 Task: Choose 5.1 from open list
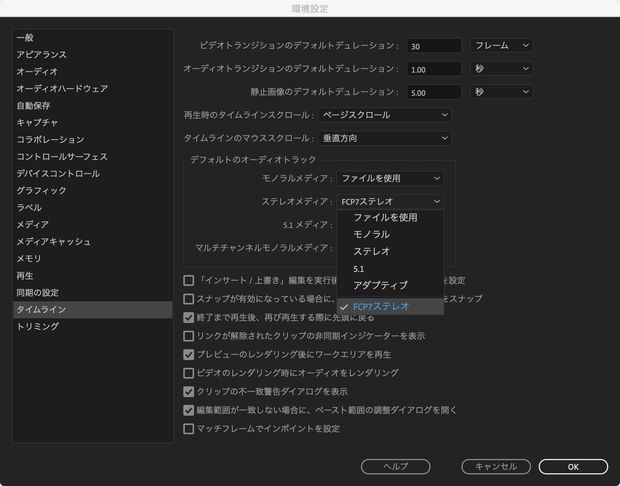point(390,269)
